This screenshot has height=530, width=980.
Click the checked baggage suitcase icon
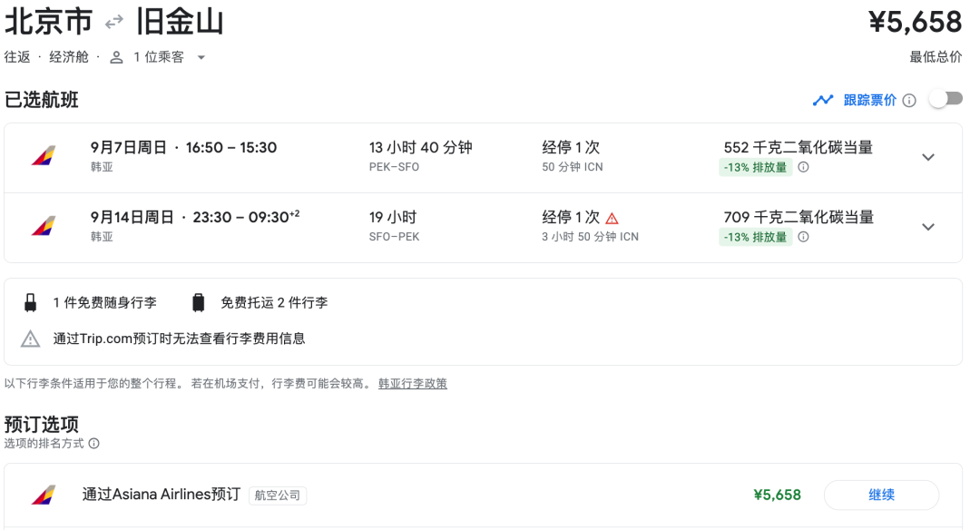(x=198, y=303)
